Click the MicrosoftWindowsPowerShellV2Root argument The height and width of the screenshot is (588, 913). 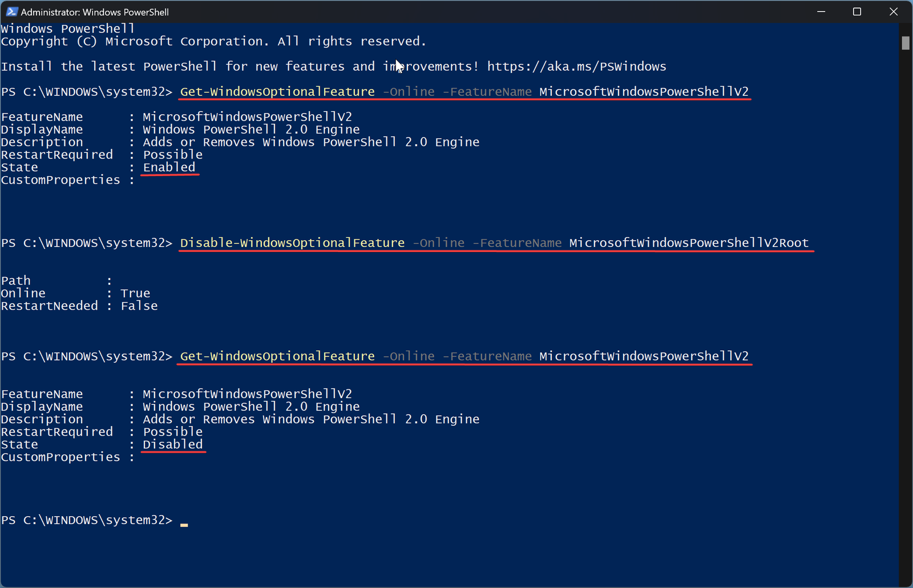point(689,243)
